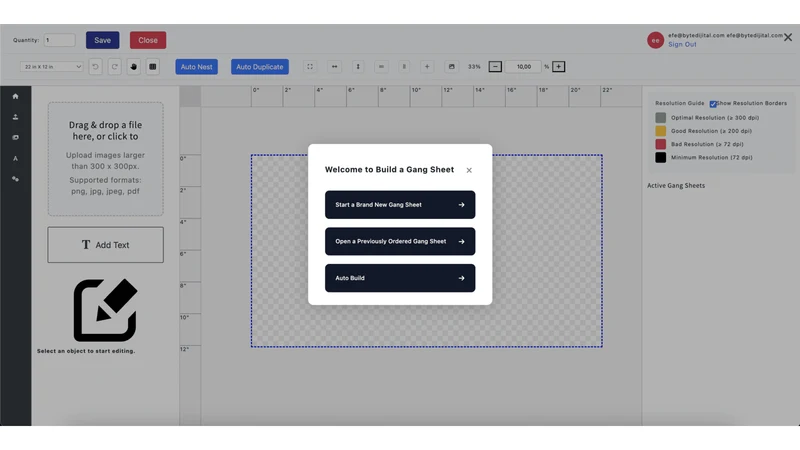The width and height of the screenshot is (800, 450).
Task: Click 'Select an object to start editing.' text
Action: [86, 351]
